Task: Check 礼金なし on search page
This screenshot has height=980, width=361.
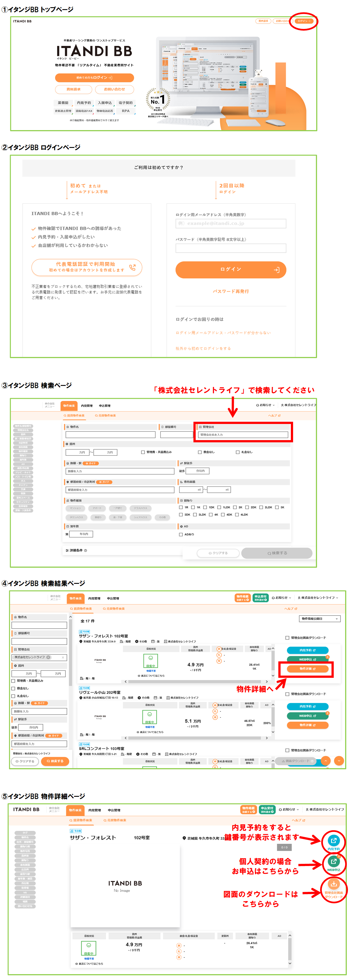Action: [x=238, y=452]
